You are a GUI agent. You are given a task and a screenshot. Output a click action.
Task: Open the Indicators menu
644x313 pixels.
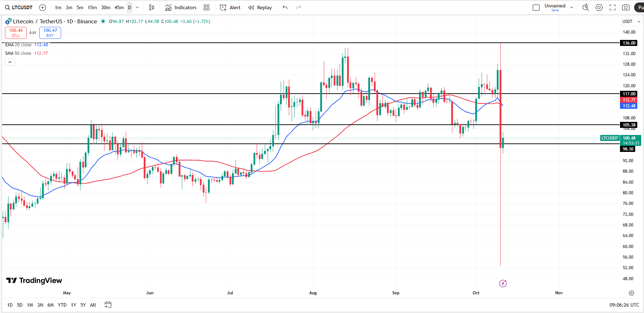pos(181,7)
